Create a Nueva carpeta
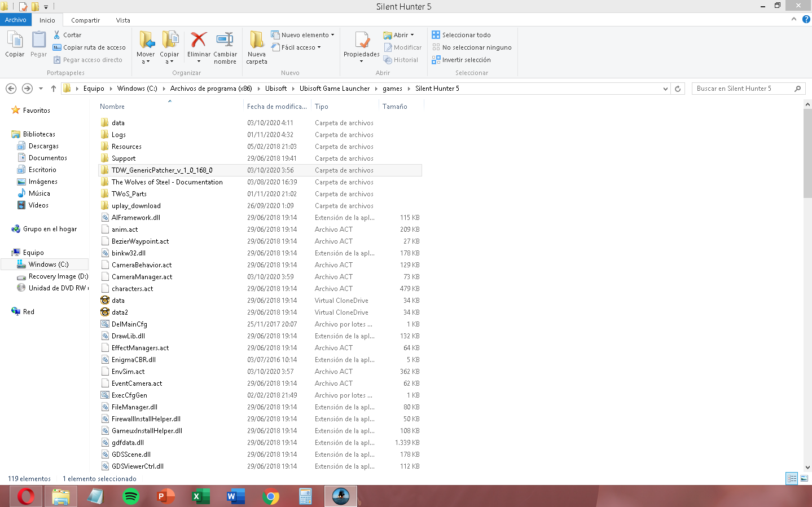Screen dimensions: 812x507 click(257, 47)
